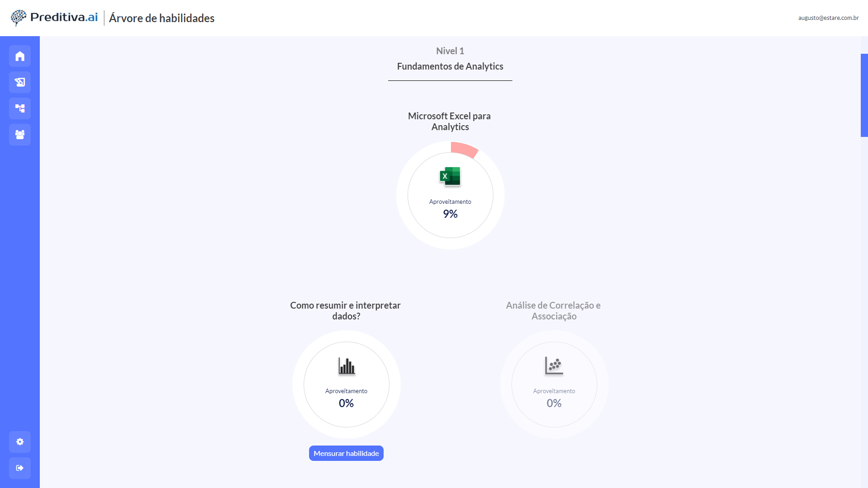Open the courses graduation cap sidebar icon

(20, 82)
